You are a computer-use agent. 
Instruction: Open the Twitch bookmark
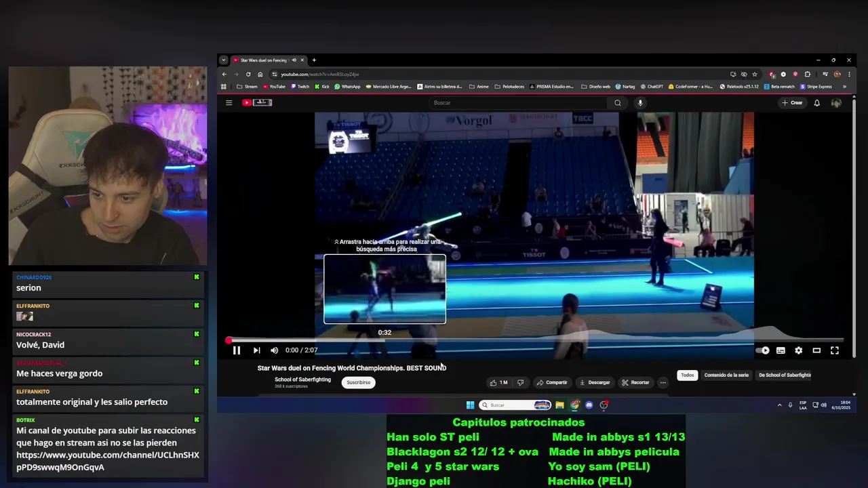tap(300, 87)
